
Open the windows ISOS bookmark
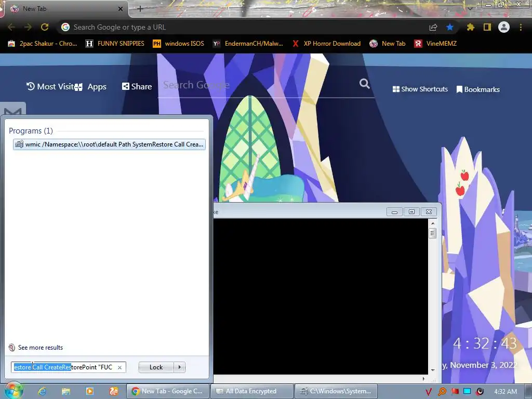pos(179,44)
